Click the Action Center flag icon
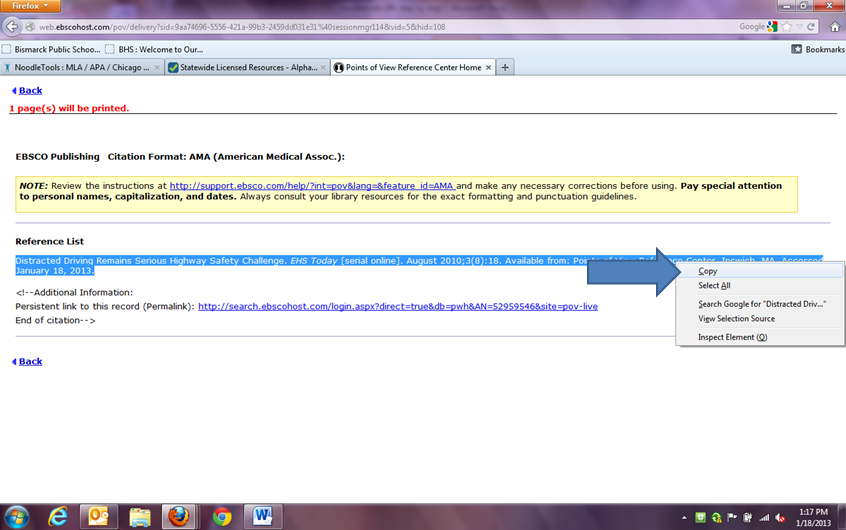This screenshot has height=530, width=846. pos(732,518)
